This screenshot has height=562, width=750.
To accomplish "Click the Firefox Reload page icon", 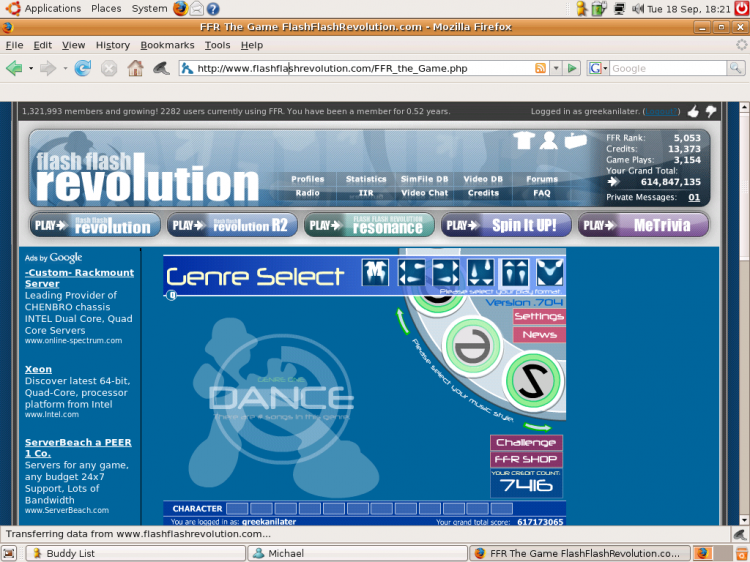I will [x=82, y=68].
